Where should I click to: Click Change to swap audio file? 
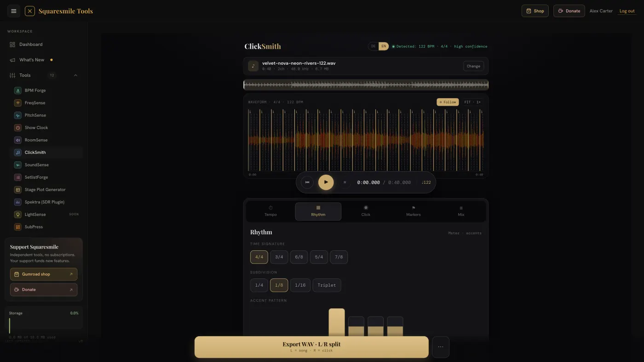click(473, 66)
